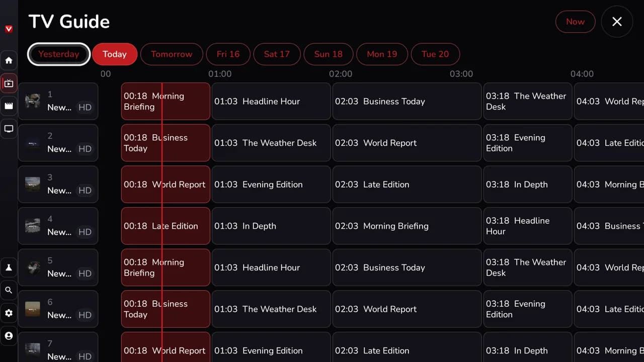Open 03:18 In Depth on channel 3
644x362 pixels.
point(528,184)
